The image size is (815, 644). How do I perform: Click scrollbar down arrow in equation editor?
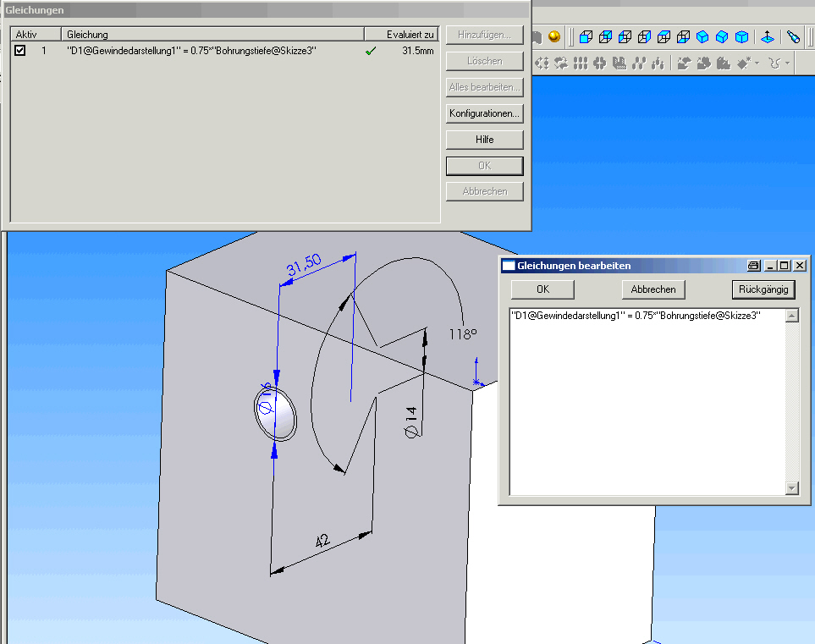[791, 488]
